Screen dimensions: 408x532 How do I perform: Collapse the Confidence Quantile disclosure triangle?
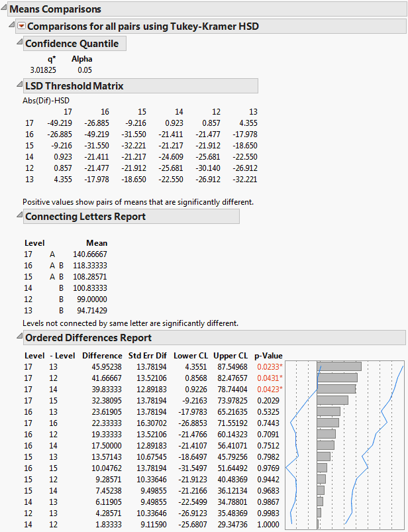[18, 43]
